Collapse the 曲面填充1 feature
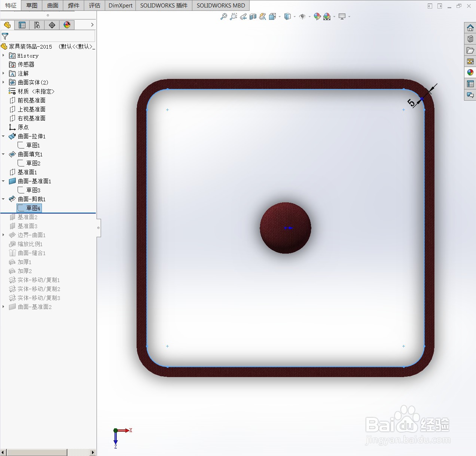The height and width of the screenshot is (456, 476). click(x=3, y=154)
